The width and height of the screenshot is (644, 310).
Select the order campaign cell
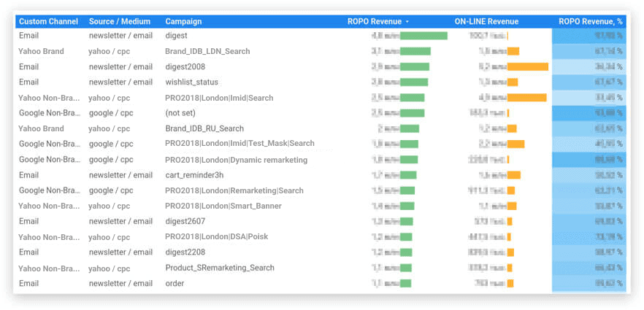point(175,283)
